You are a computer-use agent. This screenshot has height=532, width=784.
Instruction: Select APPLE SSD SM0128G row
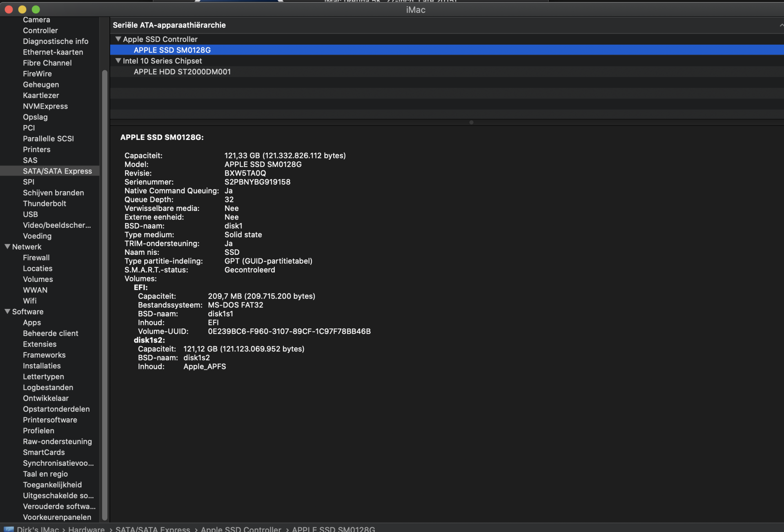tap(172, 50)
